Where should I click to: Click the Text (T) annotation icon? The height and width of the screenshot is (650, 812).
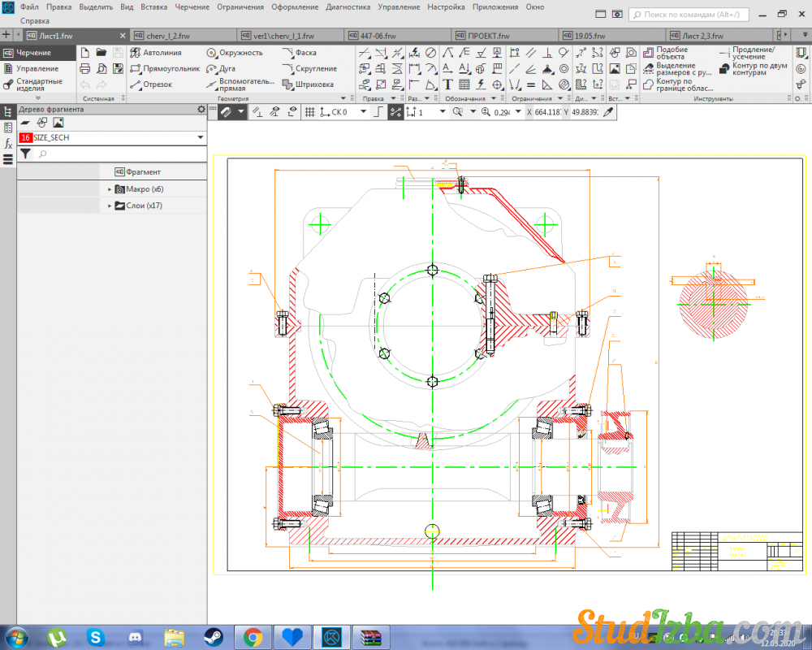click(x=447, y=84)
